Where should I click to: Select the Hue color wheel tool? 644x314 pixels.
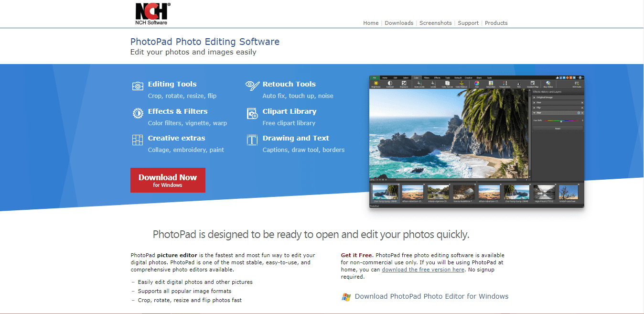pyautogui.click(x=477, y=84)
